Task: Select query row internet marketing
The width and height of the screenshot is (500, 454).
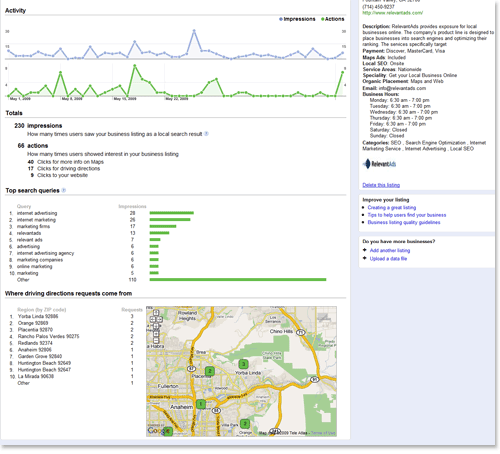Action: (100, 220)
